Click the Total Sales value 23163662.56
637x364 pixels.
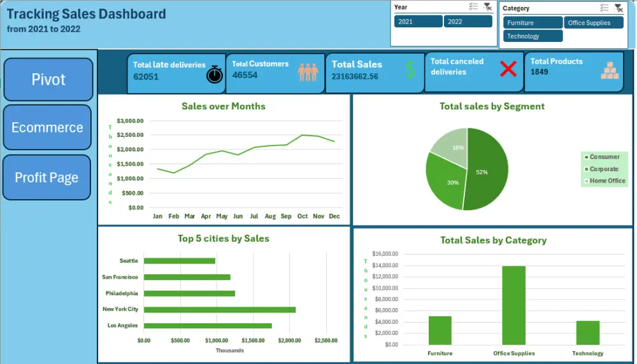(x=355, y=76)
